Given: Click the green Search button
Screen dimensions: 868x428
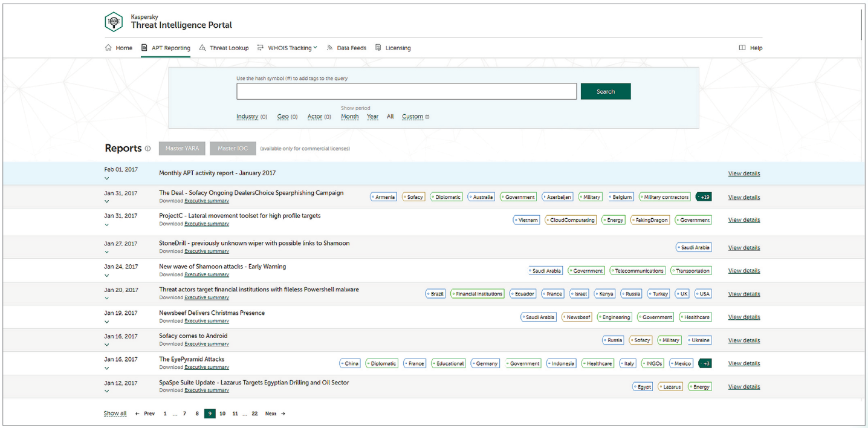Looking at the screenshot, I should [606, 91].
